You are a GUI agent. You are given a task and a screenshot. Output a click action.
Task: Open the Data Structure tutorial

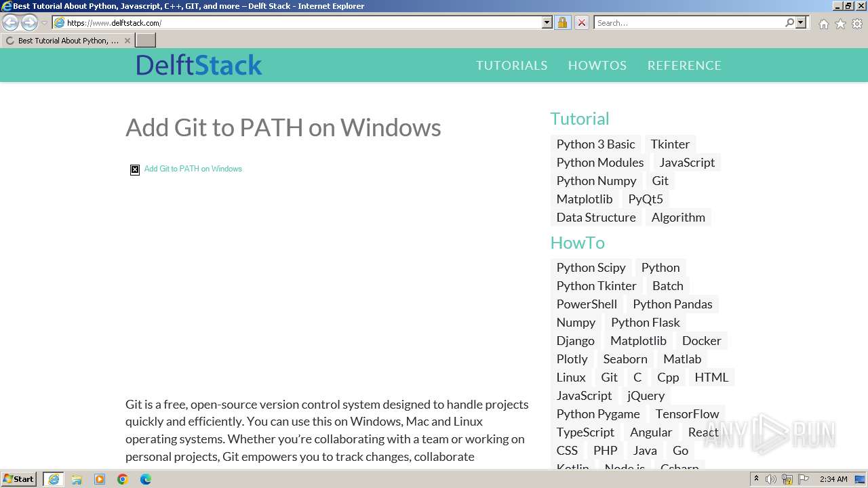(x=596, y=217)
